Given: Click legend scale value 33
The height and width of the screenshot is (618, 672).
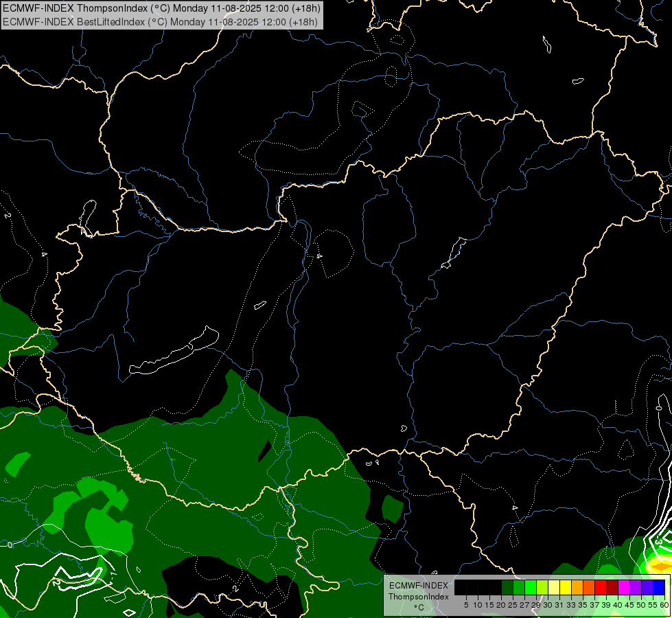Looking at the screenshot, I should (x=571, y=605).
